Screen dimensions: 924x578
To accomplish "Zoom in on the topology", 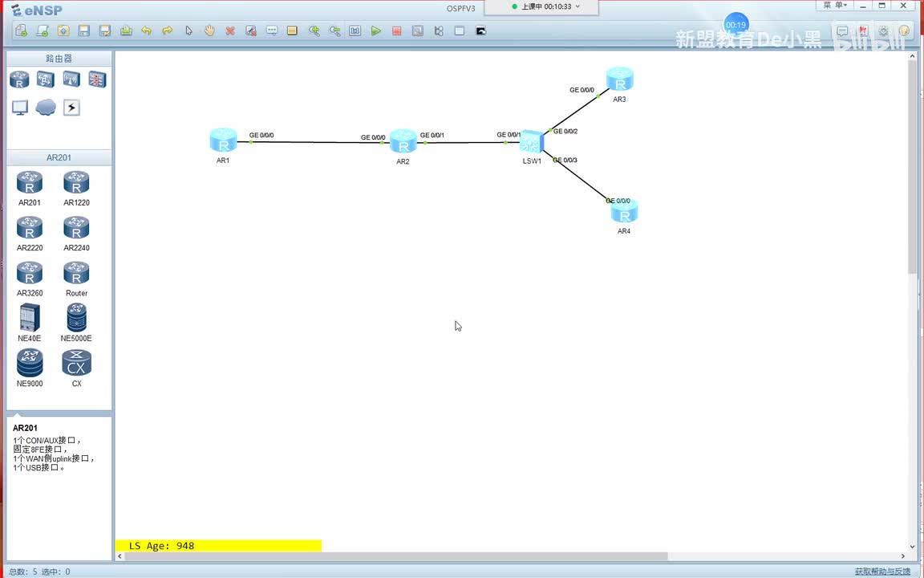I will (x=314, y=31).
